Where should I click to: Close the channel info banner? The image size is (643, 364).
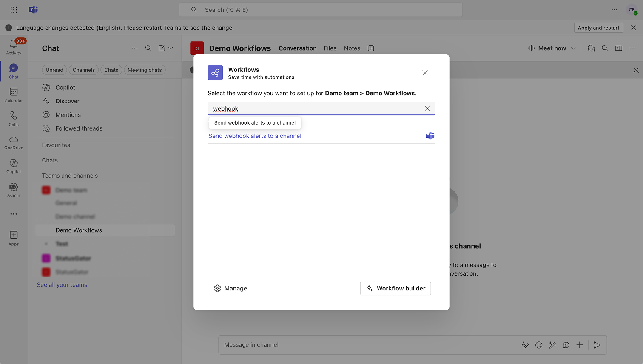[x=636, y=70]
